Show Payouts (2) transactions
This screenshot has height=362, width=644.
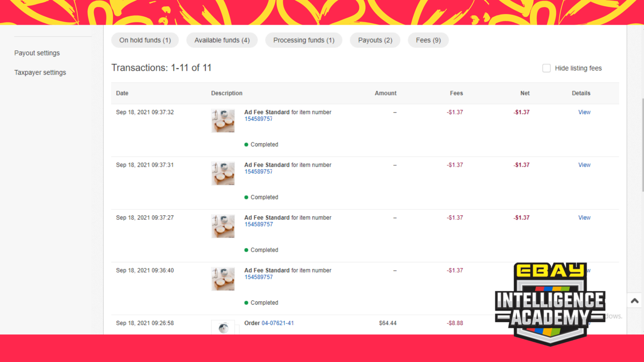pos(375,40)
